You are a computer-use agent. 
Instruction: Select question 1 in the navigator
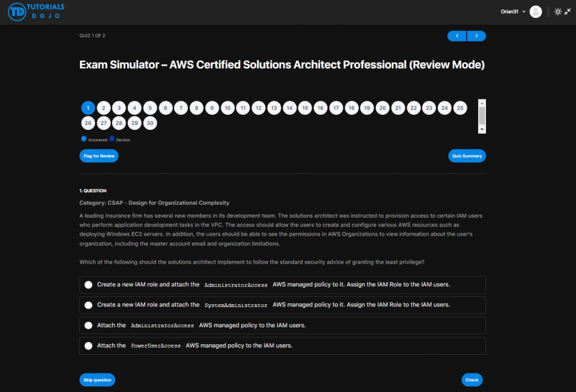(88, 107)
